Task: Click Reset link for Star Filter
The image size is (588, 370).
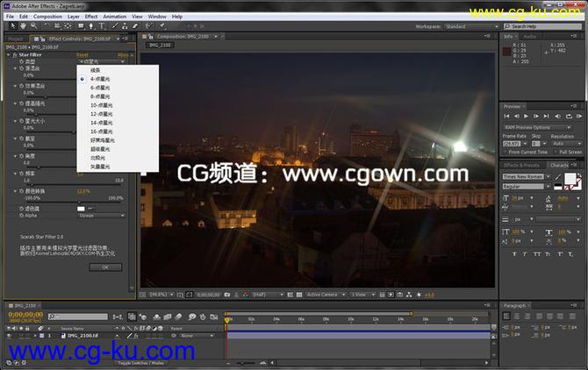Action: [82, 54]
